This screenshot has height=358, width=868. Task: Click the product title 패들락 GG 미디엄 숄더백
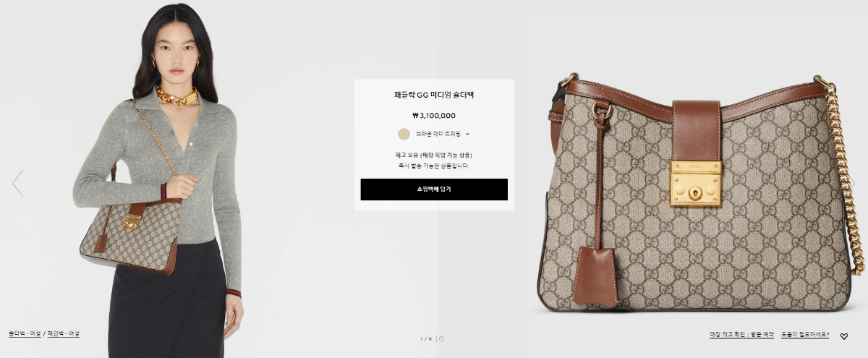(x=434, y=95)
